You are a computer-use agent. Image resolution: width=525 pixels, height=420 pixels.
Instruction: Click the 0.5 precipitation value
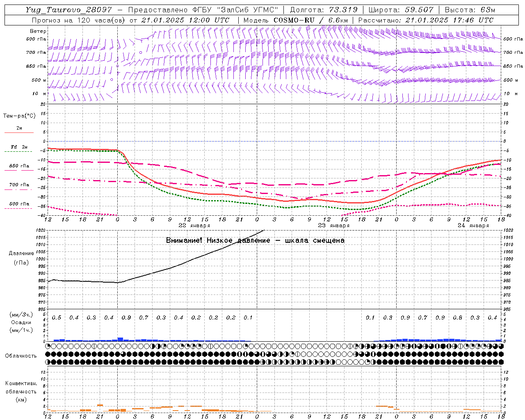57,318
